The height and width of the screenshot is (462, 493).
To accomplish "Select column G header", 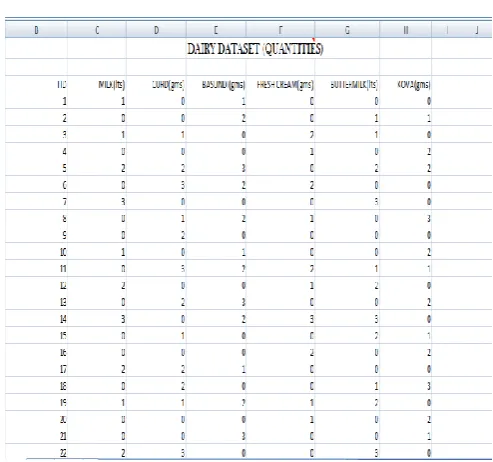I will tap(347, 30).
